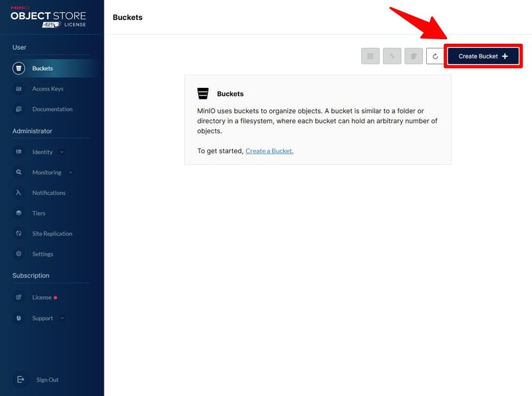The image size is (532, 396).
Task: Follow the "Create a Bucket." link
Action: (269, 151)
